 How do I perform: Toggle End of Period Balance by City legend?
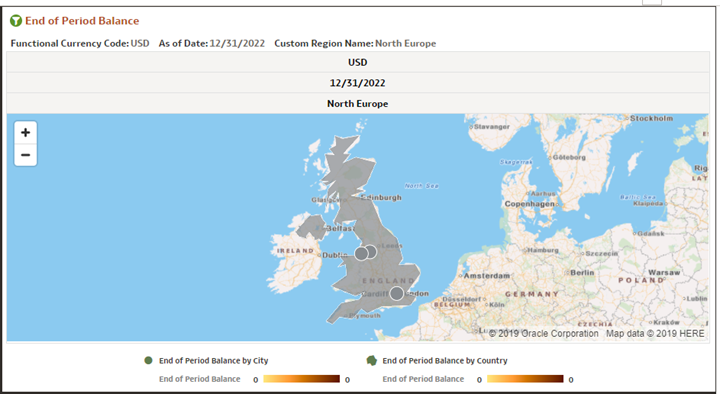point(214,361)
